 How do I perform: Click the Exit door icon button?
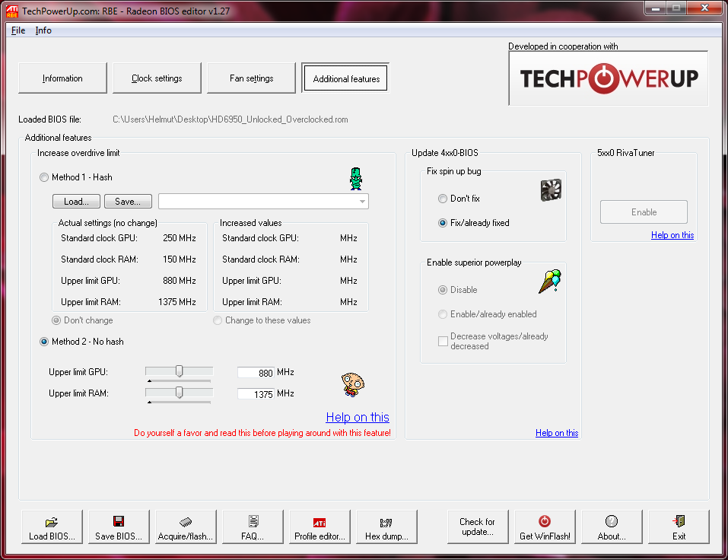click(x=679, y=527)
